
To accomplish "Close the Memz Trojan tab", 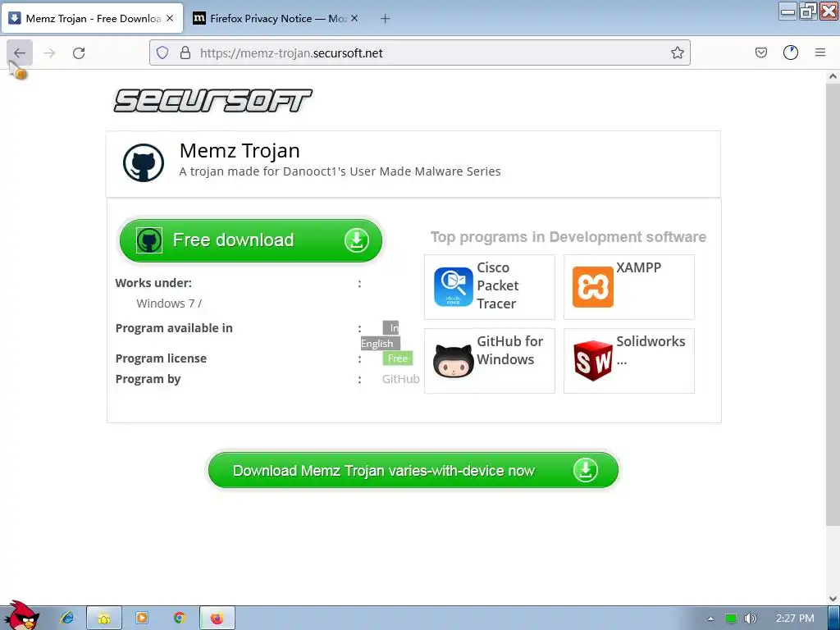I will [170, 18].
